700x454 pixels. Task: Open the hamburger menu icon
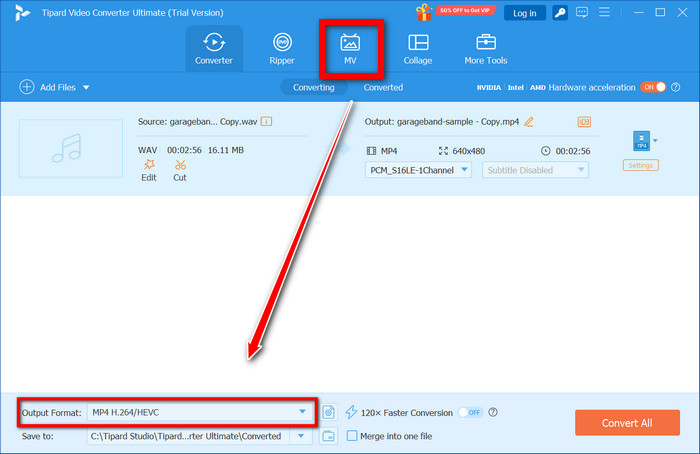604,12
